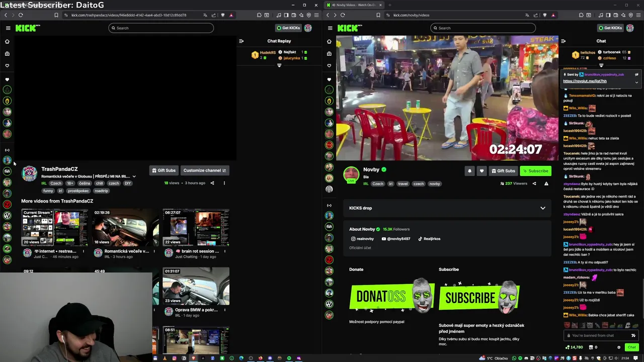The height and width of the screenshot is (362, 644).
Task: Open user avatar menu in right window
Action: (x=630, y=28)
